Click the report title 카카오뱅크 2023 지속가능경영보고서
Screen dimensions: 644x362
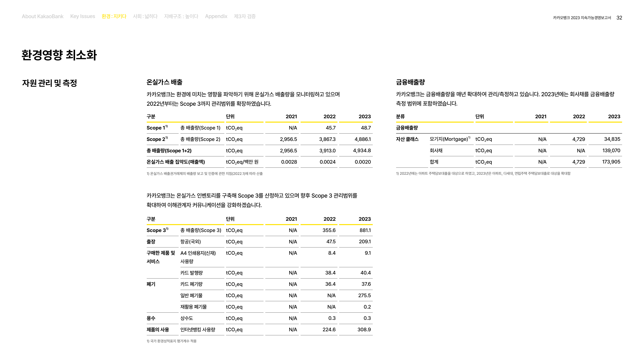pos(582,18)
